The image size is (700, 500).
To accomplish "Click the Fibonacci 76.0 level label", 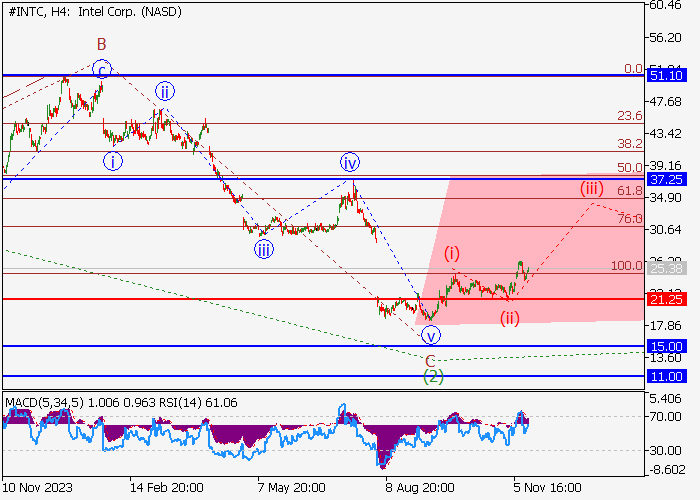I will (x=629, y=218).
